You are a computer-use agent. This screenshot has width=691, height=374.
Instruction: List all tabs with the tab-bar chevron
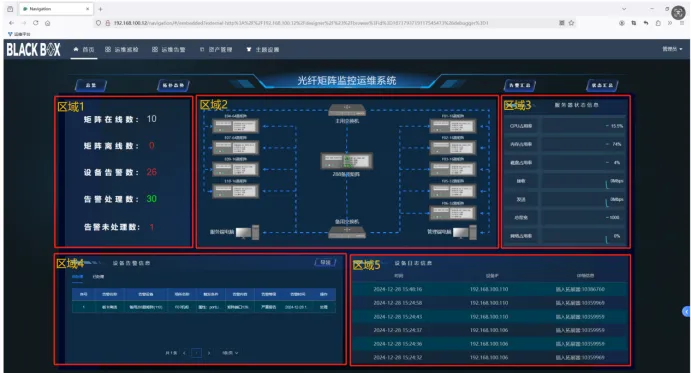[624, 9]
